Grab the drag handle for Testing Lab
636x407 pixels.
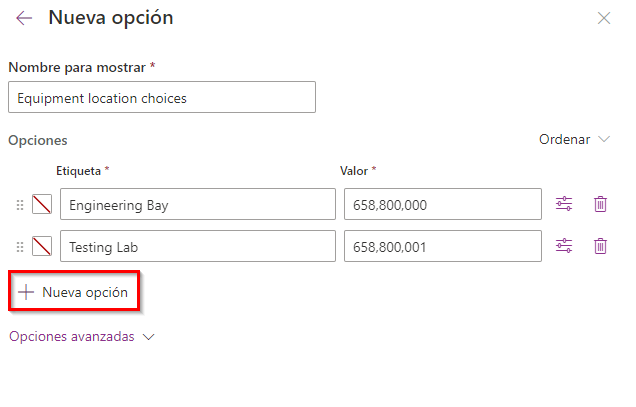20,247
